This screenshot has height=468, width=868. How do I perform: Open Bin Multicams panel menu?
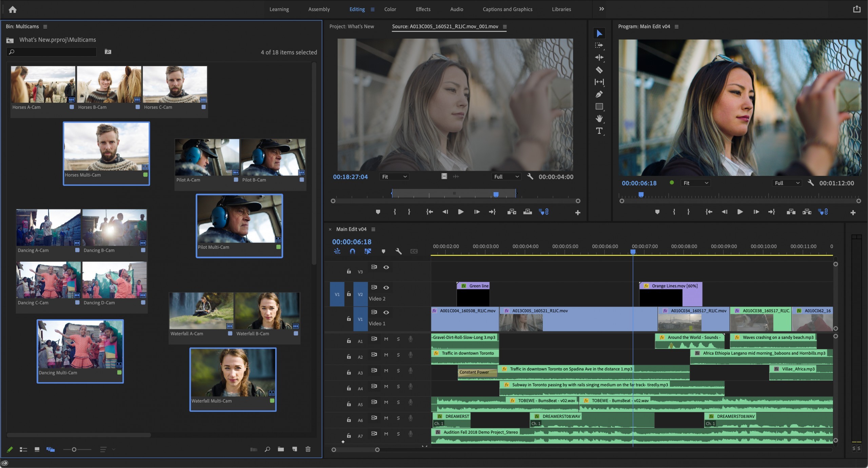(45, 26)
